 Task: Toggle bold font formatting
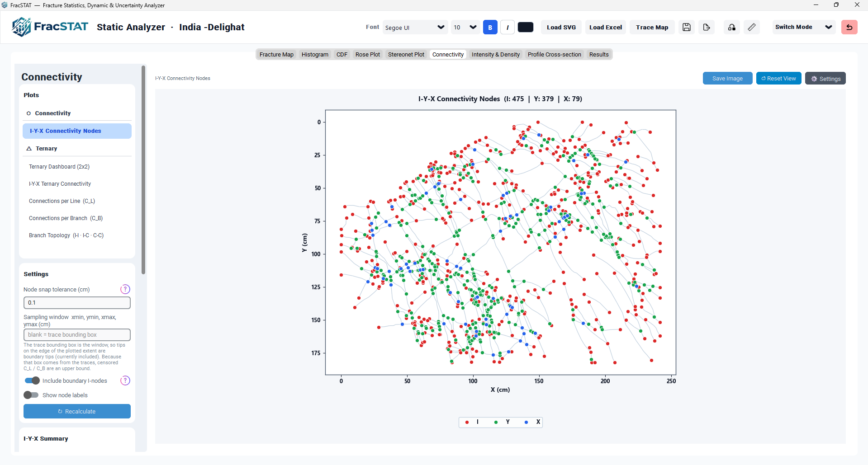coord(490,27)
